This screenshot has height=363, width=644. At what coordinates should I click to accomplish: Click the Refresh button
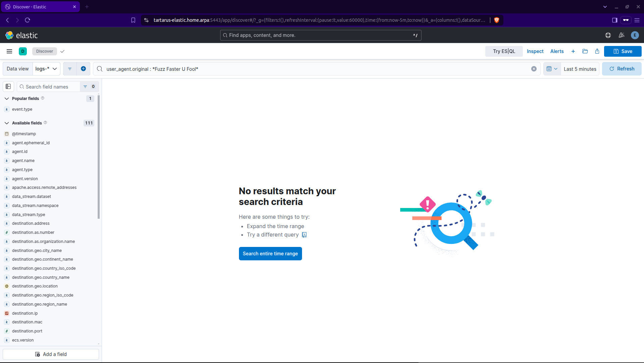622,69
